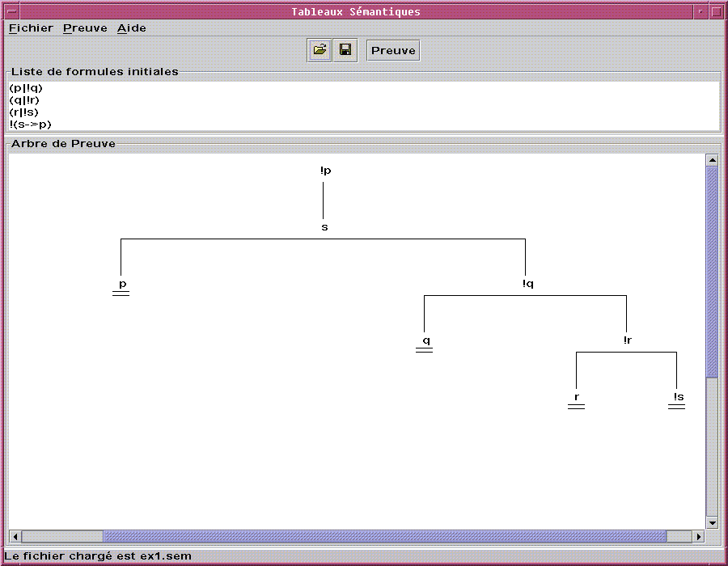728x566 pixels.
Task: Select the formula (p|!q) in the list
Action: [x=26, y=87]
